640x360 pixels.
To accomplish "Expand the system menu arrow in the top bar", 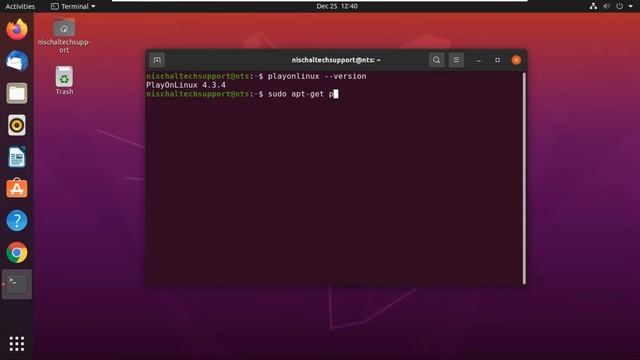I will (x=630, y=6).
